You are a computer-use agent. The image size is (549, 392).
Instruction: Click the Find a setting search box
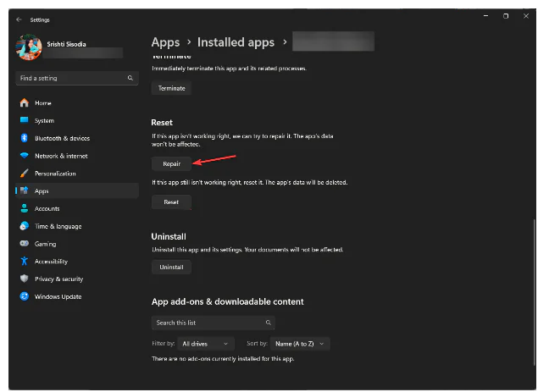pos(77,78)
